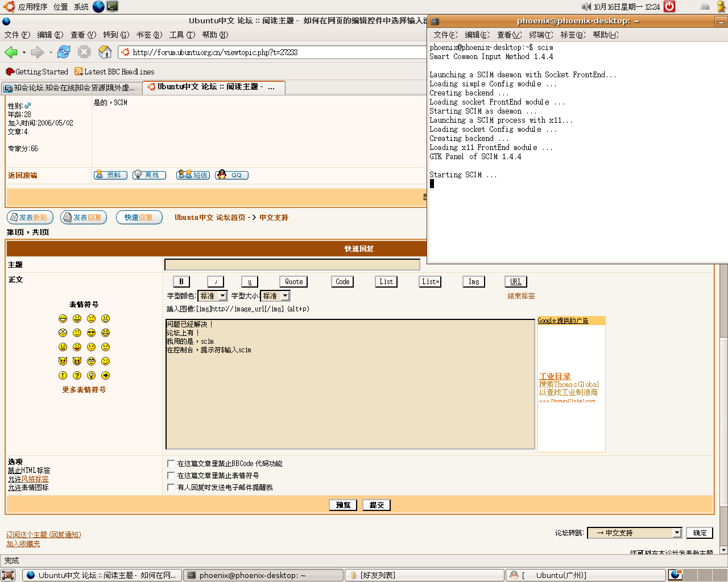The height and width of the screenshot is (582, 728).
Task: Click the QQ penguin contact button
Action: pos(231,175)
